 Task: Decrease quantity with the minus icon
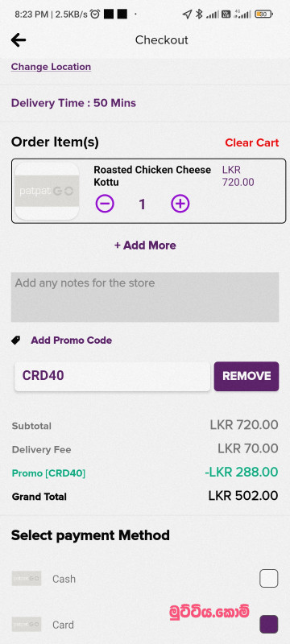(105, 204)
